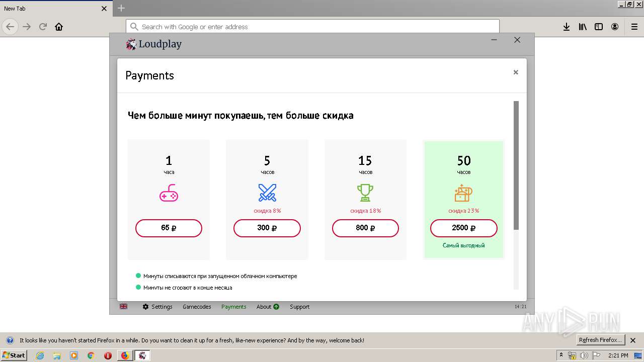Click the 'скидка 8%' discount text

267,211
